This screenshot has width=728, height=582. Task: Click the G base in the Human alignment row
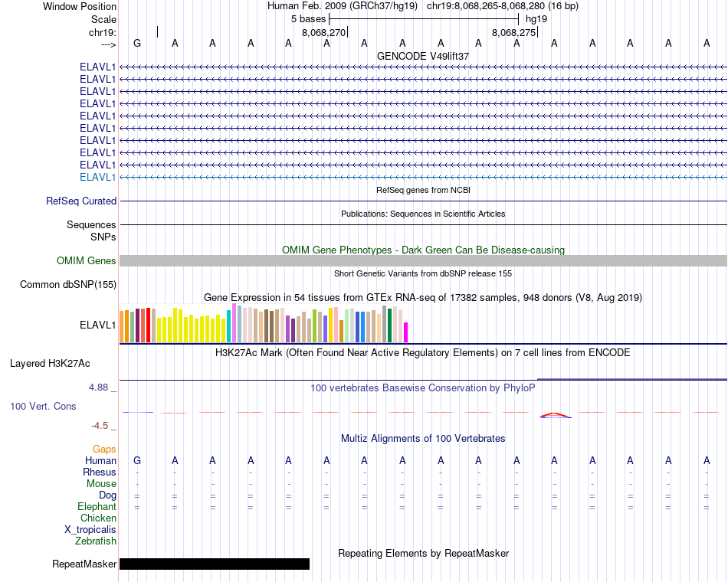[x=137, y=460]
